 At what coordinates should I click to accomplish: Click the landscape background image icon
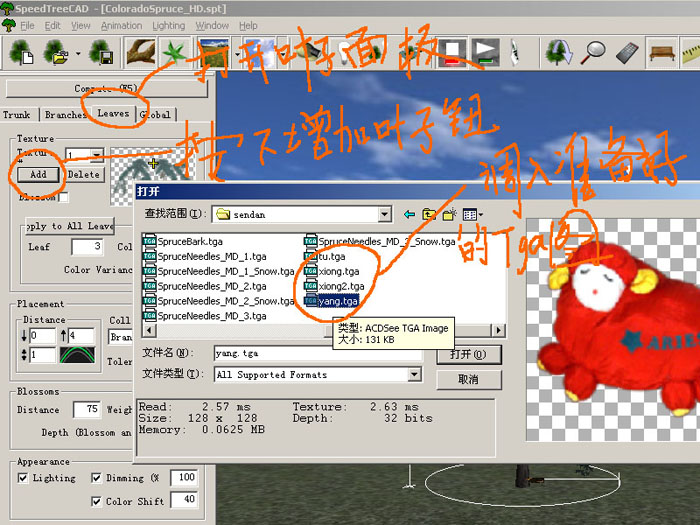pos(214,53)
